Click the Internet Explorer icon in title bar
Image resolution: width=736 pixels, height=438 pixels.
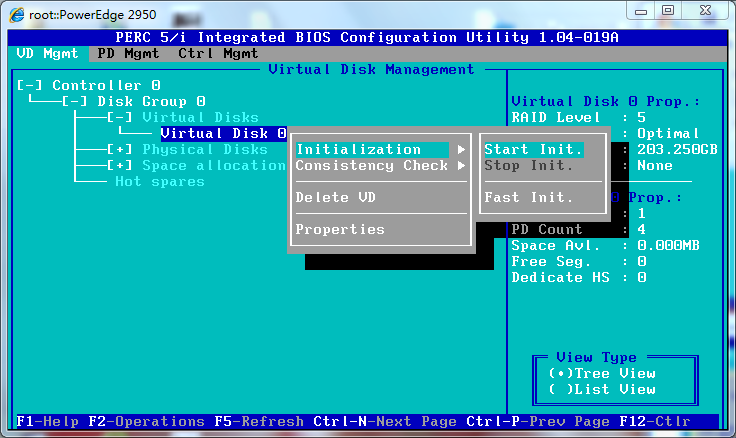(x=17, y=15)
